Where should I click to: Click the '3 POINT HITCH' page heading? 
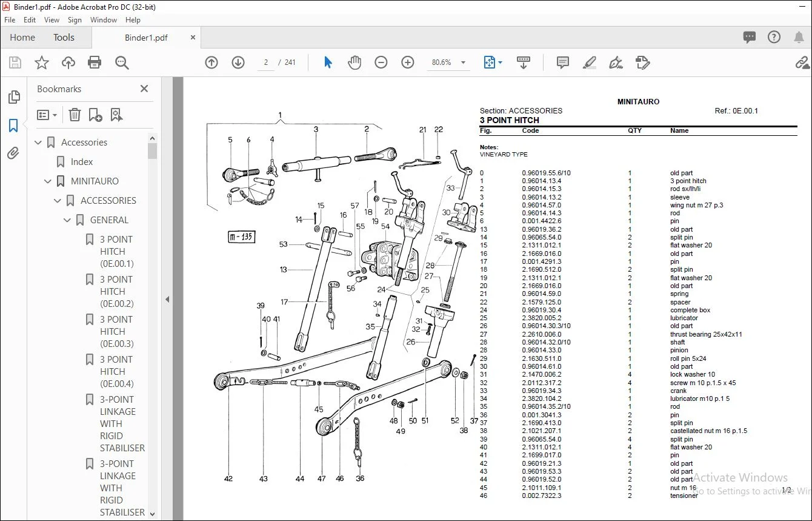pos(510,120)
